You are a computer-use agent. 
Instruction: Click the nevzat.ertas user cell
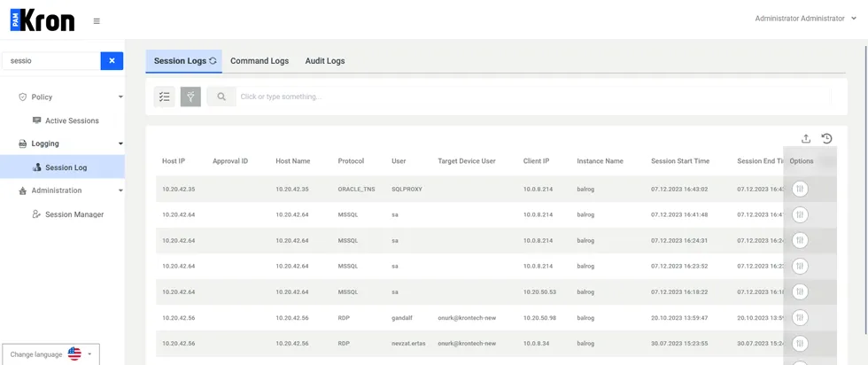(407, 344)
